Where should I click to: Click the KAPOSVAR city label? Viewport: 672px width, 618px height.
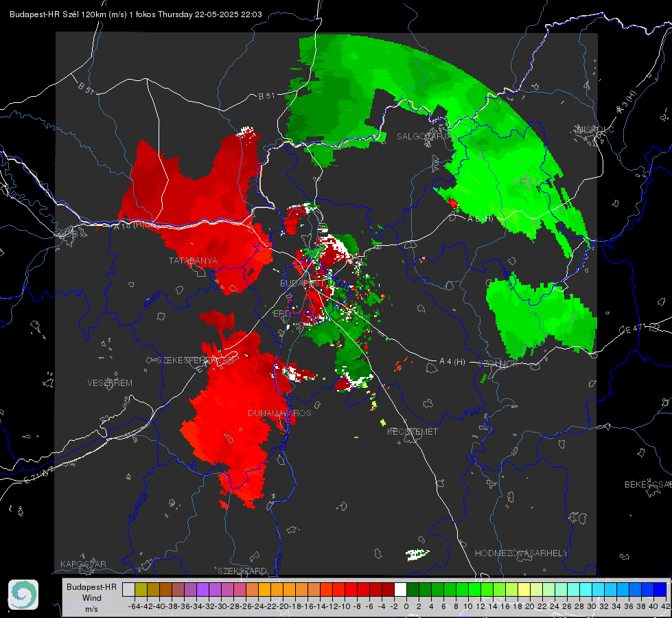click(83, 564)
